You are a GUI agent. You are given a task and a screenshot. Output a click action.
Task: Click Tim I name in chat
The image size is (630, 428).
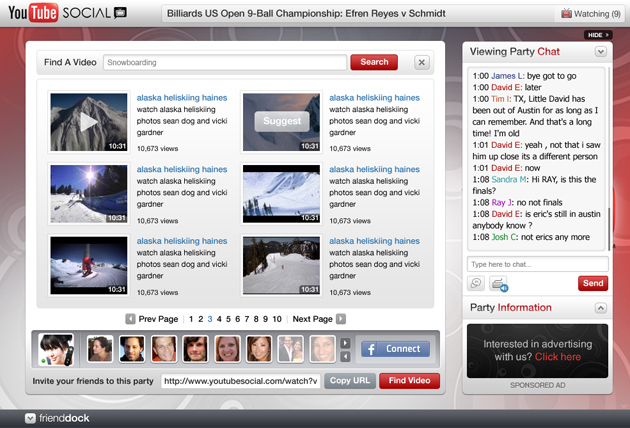coord(501,99)
